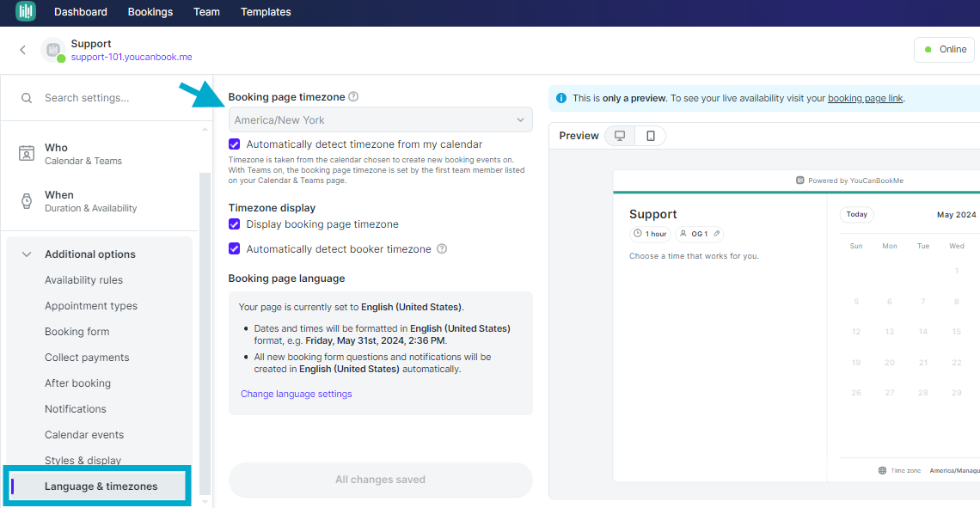Click the info icon in preview banner
980x508 pixels.
pos(560,98)
